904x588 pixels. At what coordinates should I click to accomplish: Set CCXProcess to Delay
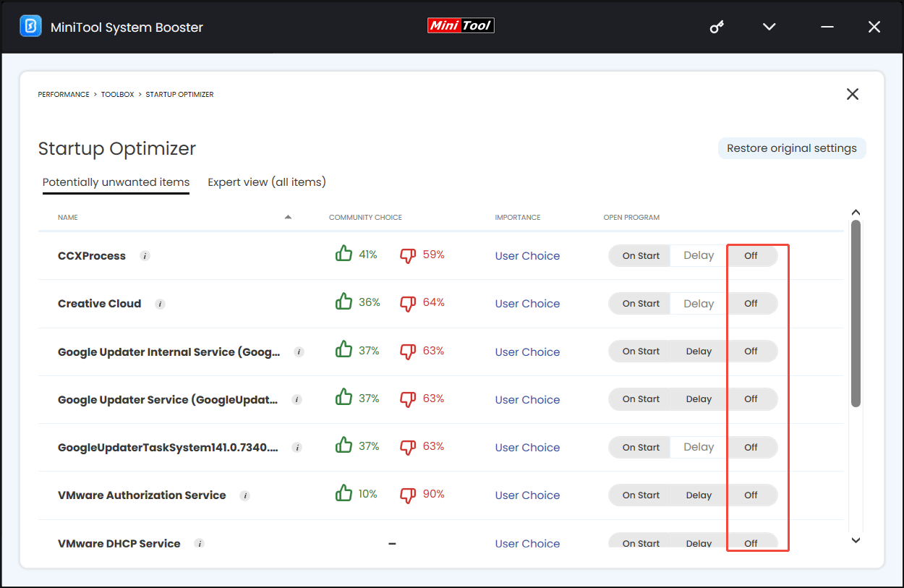(699, 256)
